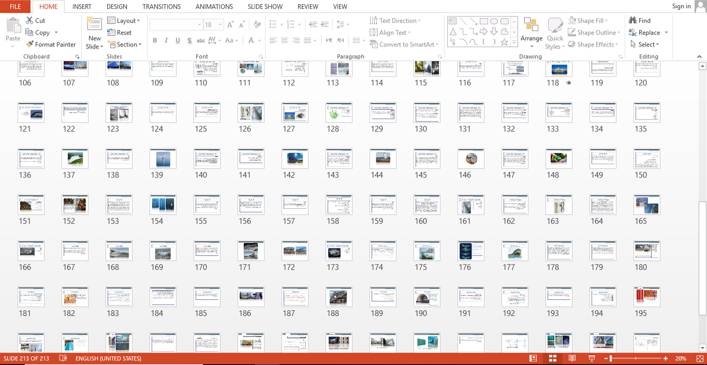Expand the Layout dropdown
The height and width of the screenshot is (365, 707).
point(124,21)
